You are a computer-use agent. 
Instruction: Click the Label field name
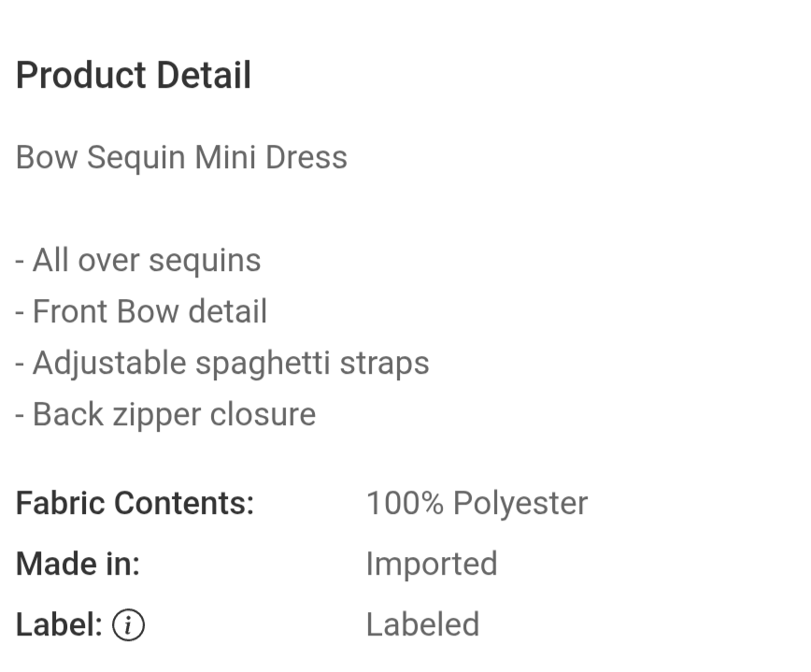coord(59,624)
